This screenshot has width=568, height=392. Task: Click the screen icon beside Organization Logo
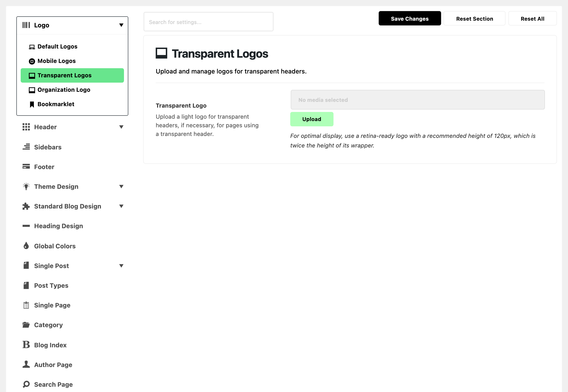tap(32, 90)
